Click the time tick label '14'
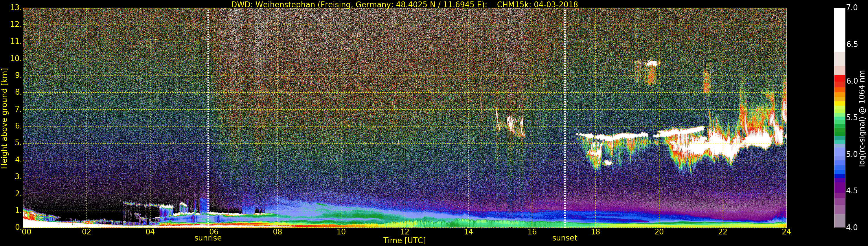The width and height of the screenshot is (868, 246). (x=468, y=232)
